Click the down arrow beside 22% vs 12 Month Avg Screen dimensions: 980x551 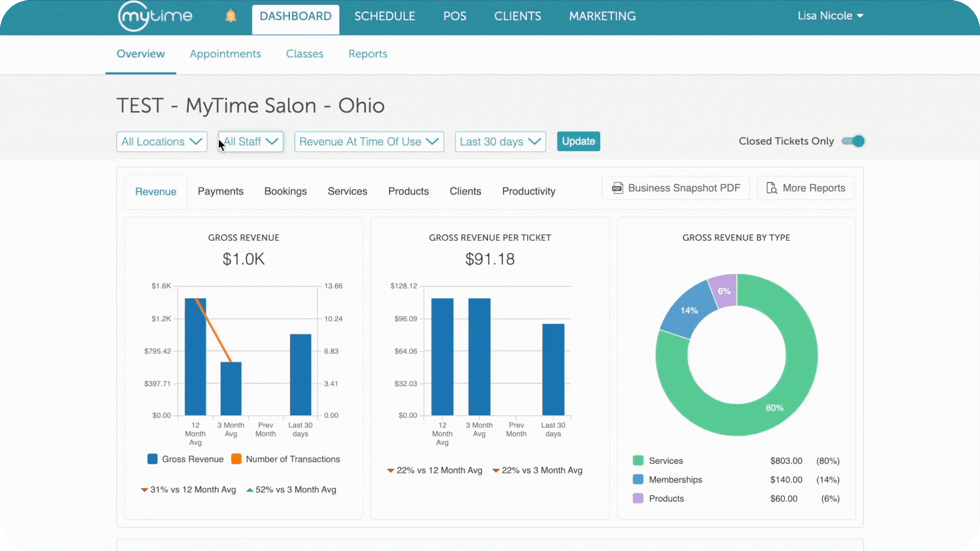click(x=390, y=470)
